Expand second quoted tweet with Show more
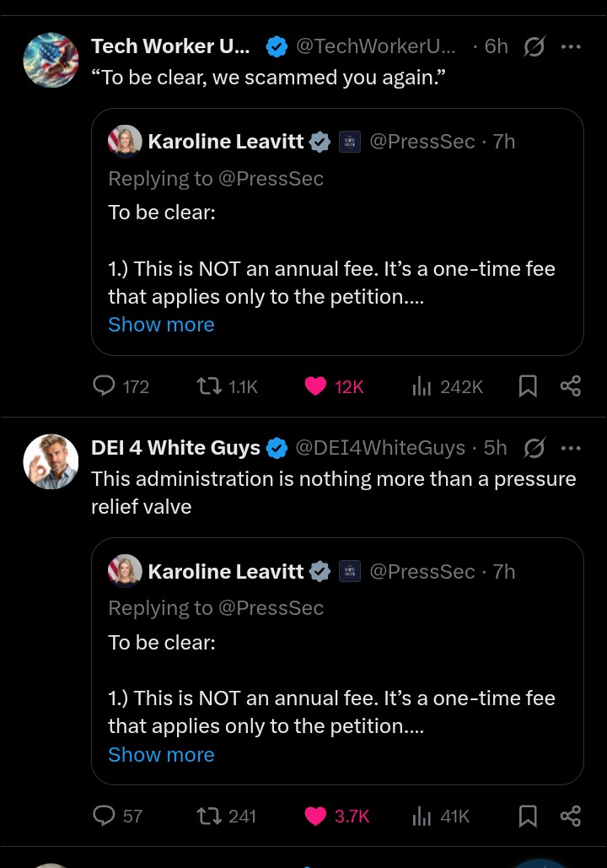 [x=161, y=754]
